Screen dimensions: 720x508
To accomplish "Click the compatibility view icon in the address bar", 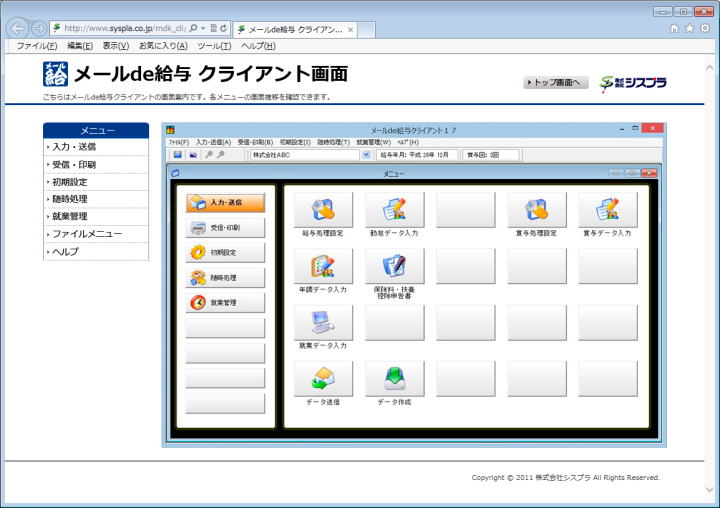I will (214, 28).
